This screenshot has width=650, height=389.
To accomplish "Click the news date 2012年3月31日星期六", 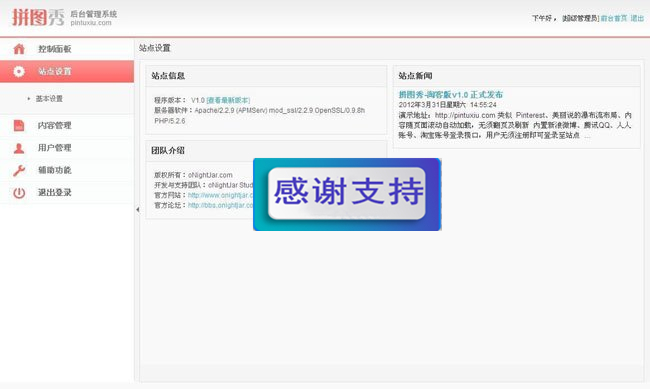I will (x=432, y=105).
